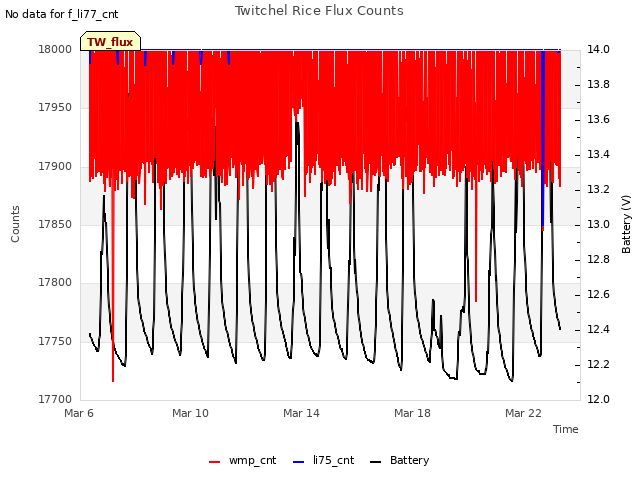Select the li75_cnt legend label

click(x=333, y=460)
